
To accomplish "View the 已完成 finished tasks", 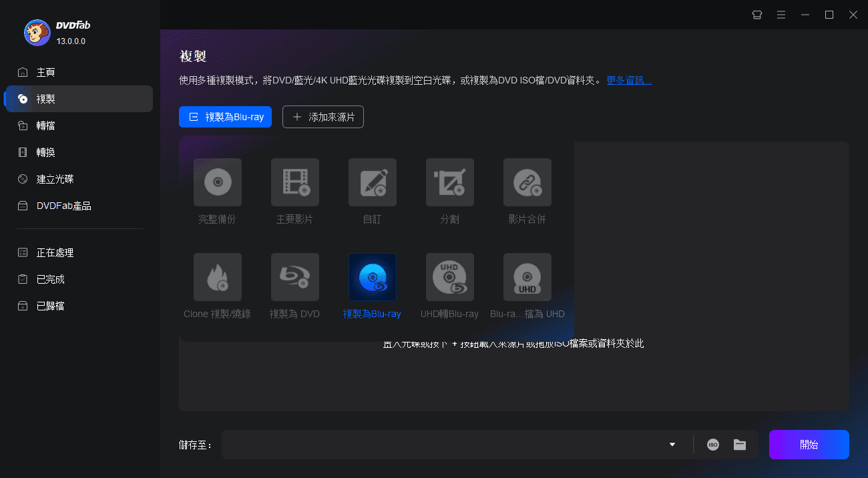I will coord(79,279).
